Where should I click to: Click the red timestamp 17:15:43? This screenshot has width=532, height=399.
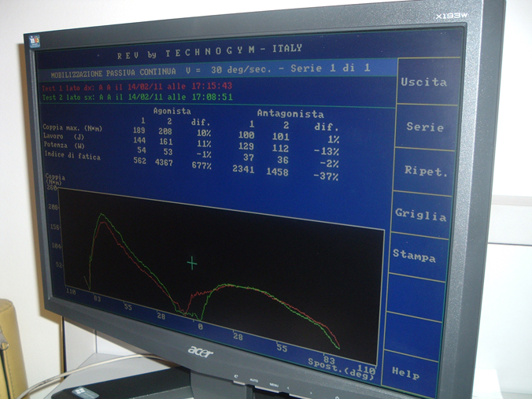(212, 86)
